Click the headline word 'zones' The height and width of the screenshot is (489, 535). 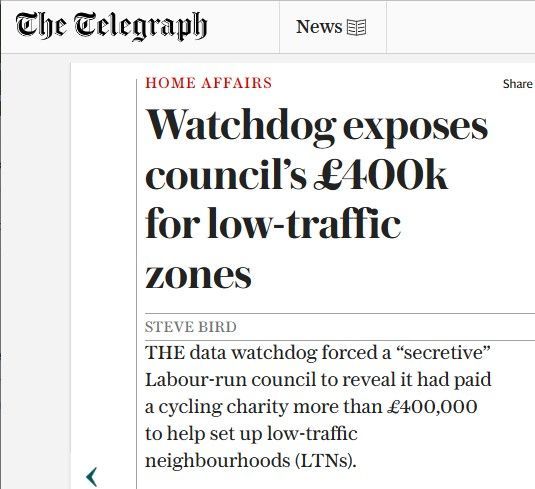[x=198, y=276]
